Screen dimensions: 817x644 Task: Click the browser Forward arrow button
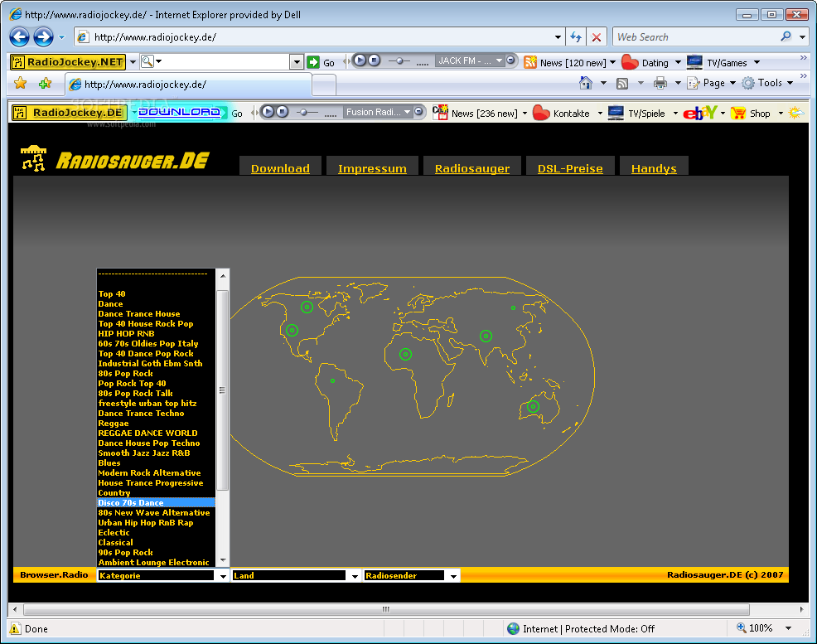tap(43, 37)
